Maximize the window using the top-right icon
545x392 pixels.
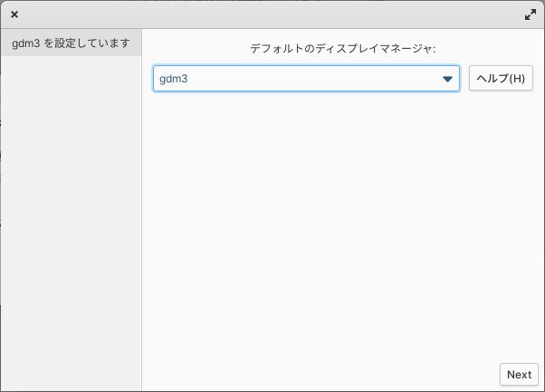(530, 14)
